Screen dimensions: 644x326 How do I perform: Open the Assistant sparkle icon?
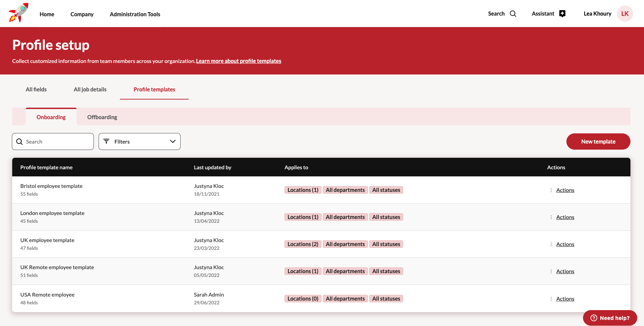(x=562, y=14)
